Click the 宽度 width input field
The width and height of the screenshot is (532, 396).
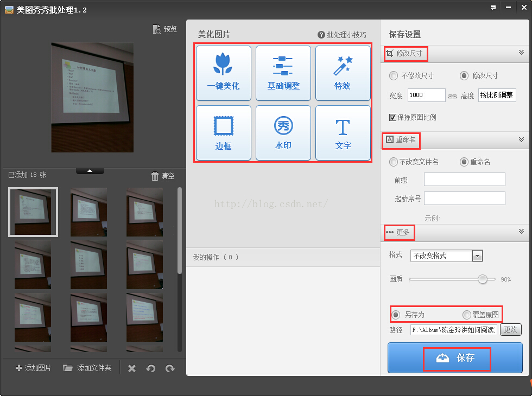[x=427, y=95]
